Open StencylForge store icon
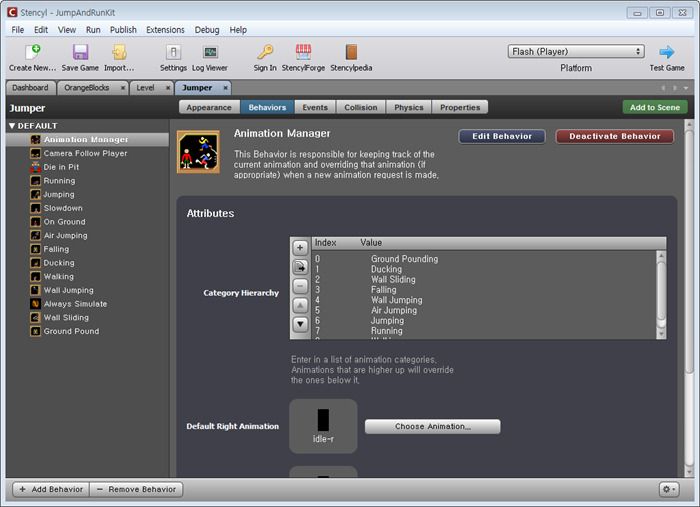 (304, 52)
